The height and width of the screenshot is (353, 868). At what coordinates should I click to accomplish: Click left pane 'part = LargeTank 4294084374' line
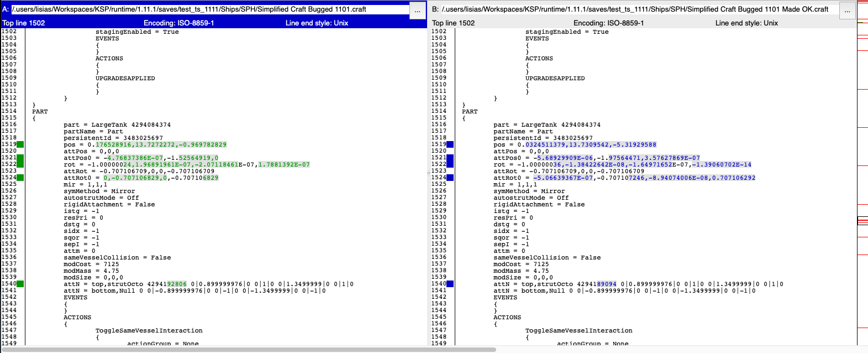click(x=117, y=124)
